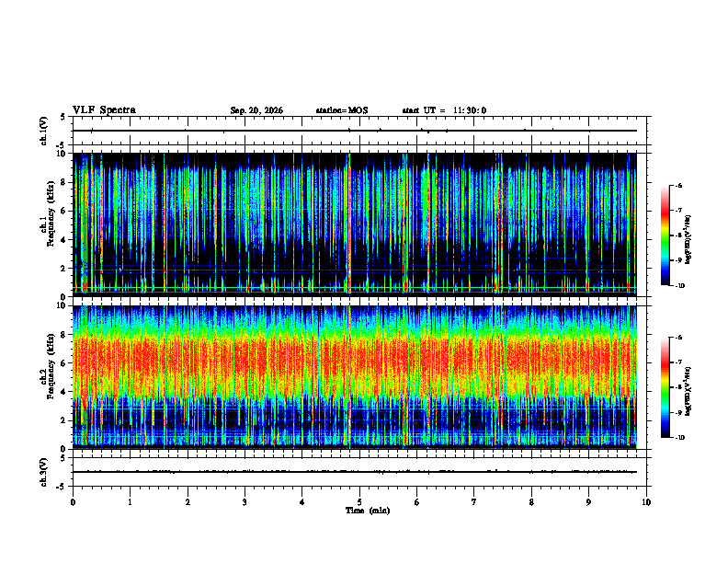Click the -6 label on ch.1 color scale
Viewport: 728px width, 563px height.
coord(678,185)
